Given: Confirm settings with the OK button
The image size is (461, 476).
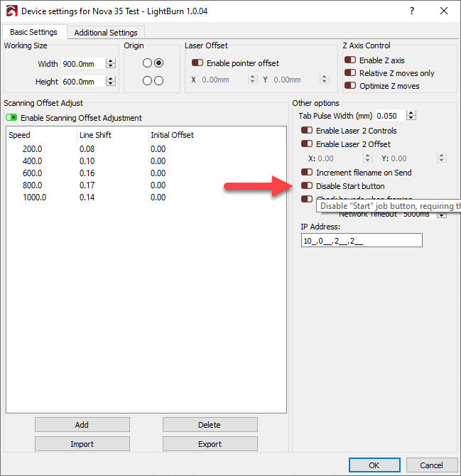Looking at the screenshot, I should click(374, 465).
